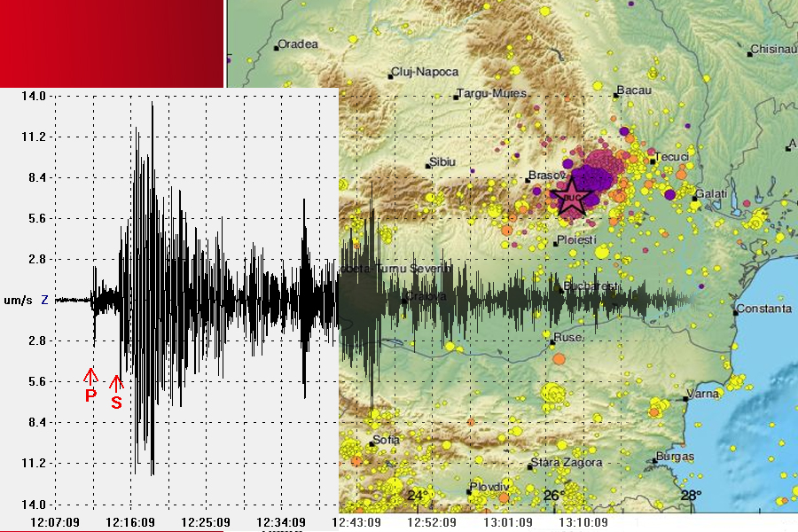Select the Constanta city marker
Viewport: 798px width, 532px height.
coord(736,311)
